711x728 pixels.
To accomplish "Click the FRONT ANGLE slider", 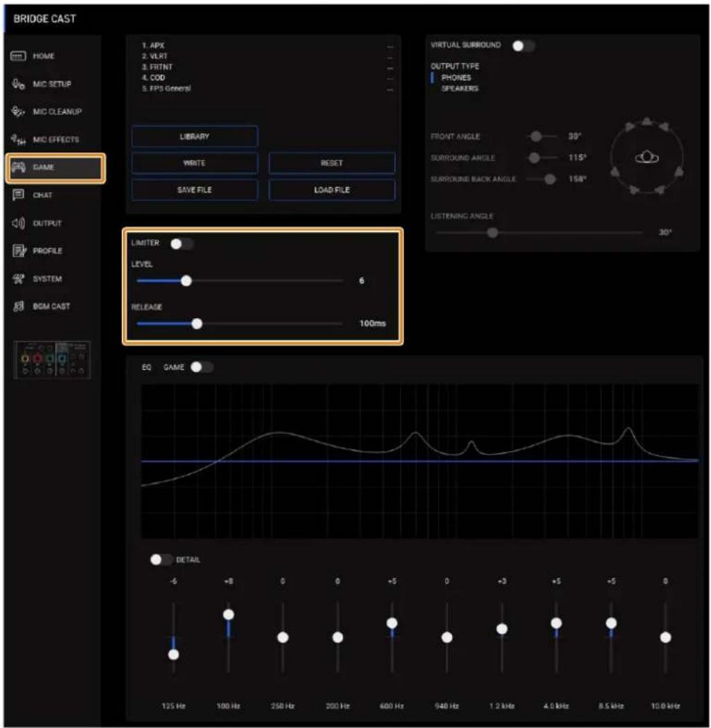I will click(543, 136).
